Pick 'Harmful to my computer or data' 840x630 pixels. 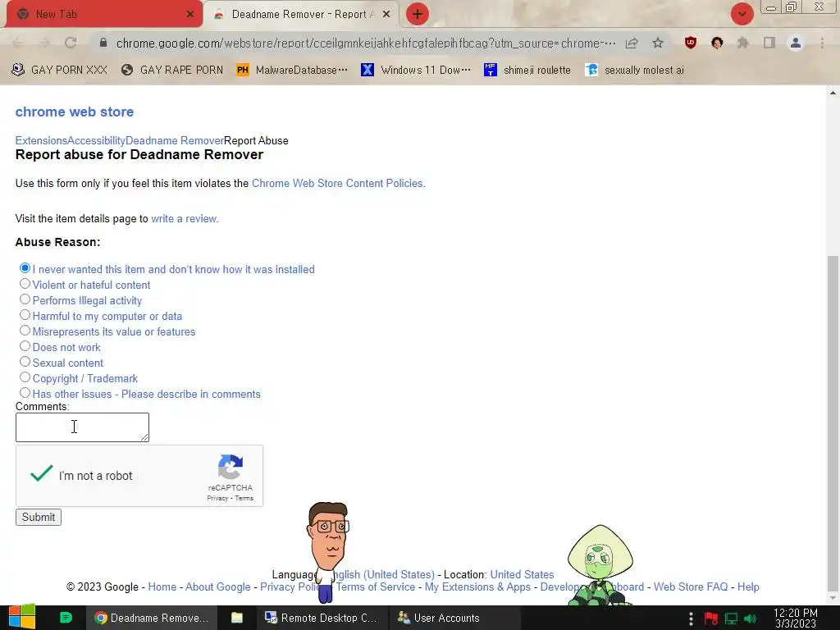click(x=25, y=314)
